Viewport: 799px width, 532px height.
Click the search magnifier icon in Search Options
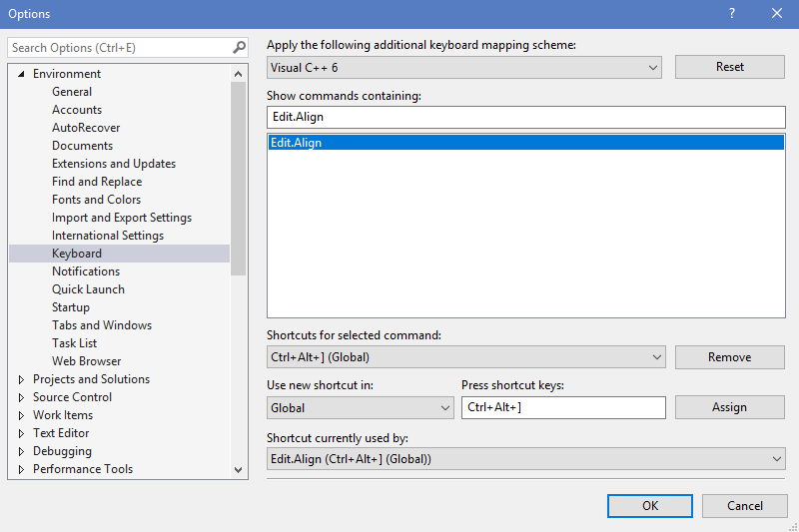tap(239, 48)
